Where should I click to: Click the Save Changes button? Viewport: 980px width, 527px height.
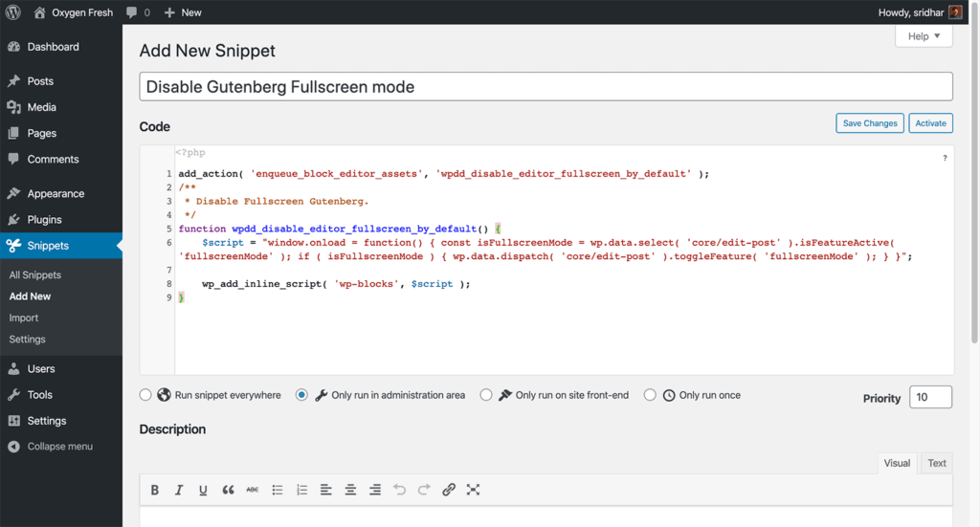869,123
